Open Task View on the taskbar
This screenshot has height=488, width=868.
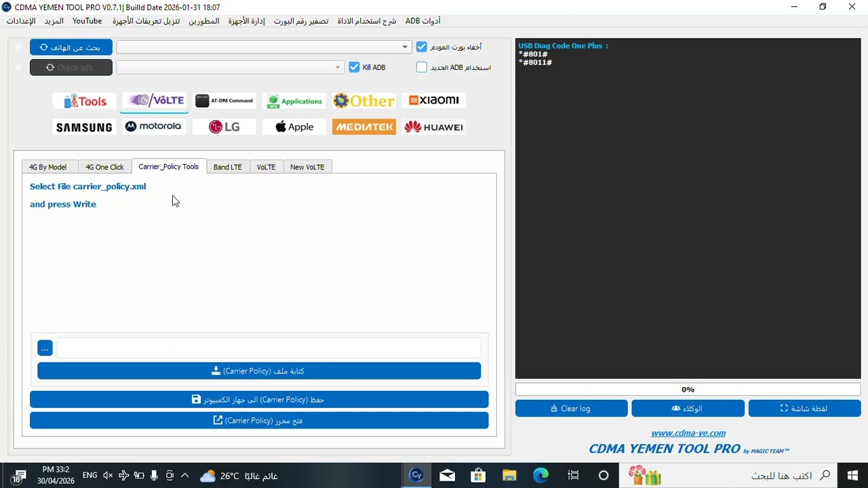pyautogui.click(x=573, y=475)
